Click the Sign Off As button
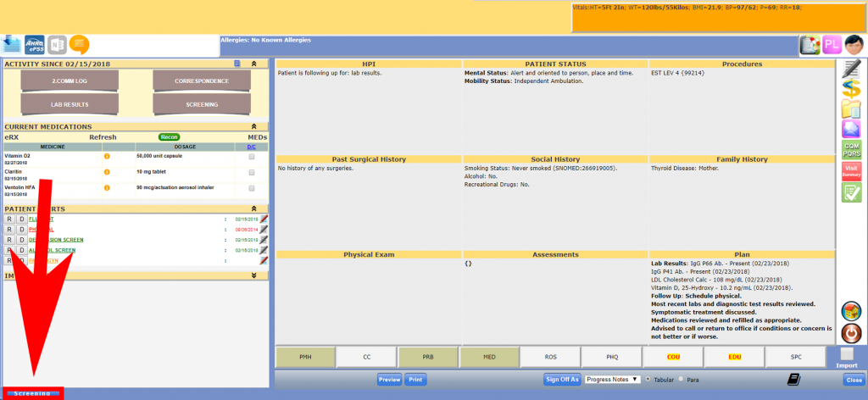868x400 pixels. 562,380
